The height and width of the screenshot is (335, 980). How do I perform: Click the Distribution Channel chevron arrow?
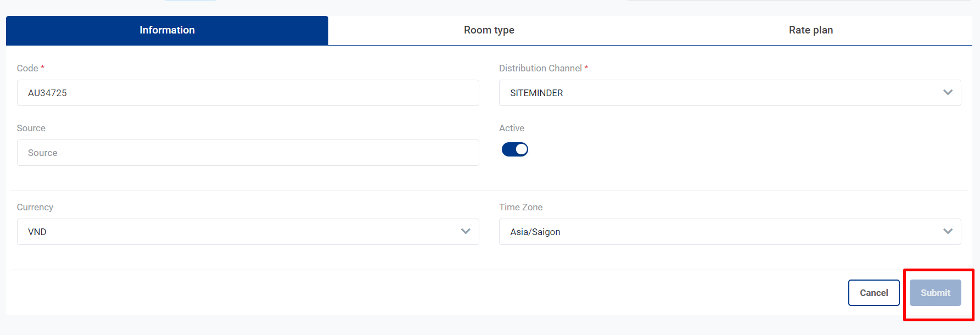pyautogui.click(x=948, y=92)
